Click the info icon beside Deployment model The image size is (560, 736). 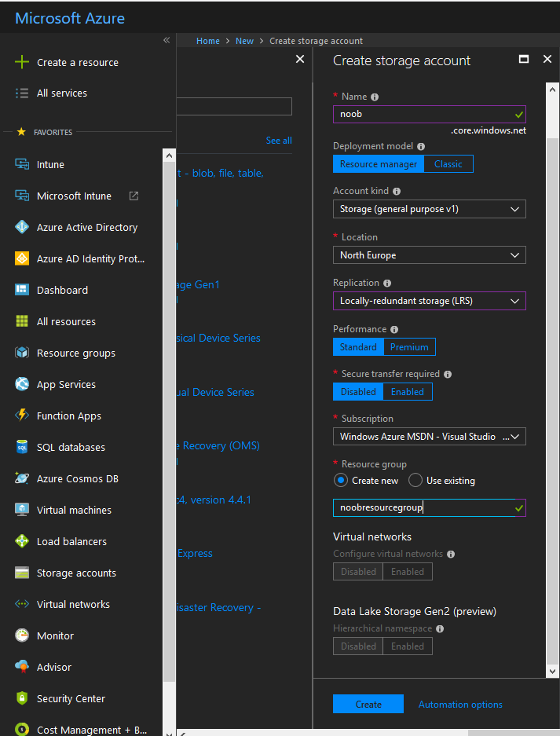click(421, 146)
